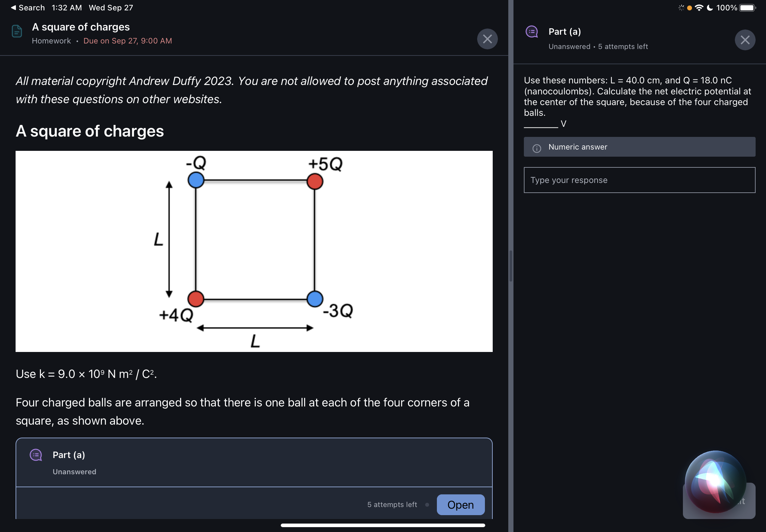The height and width of the screenshot is (532, 766).
Task: Tap the Due on Sep 27 label
Action: point(127,41)
